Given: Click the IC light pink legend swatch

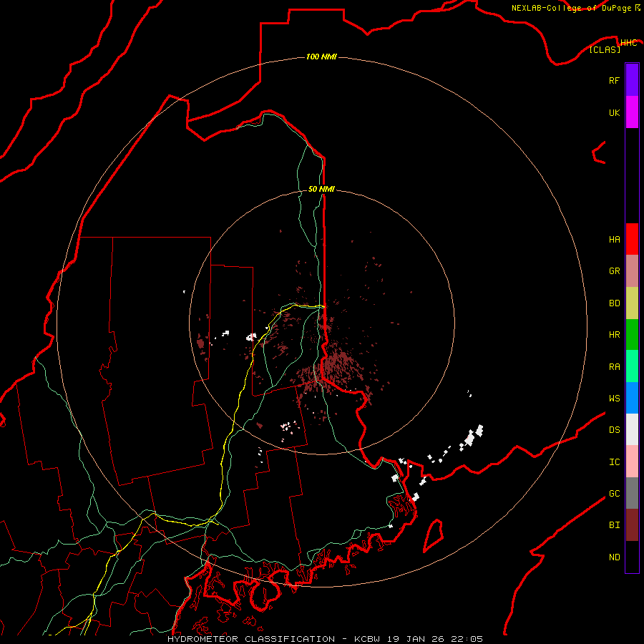Looking at the screenshot, I should tap(632, 462).
